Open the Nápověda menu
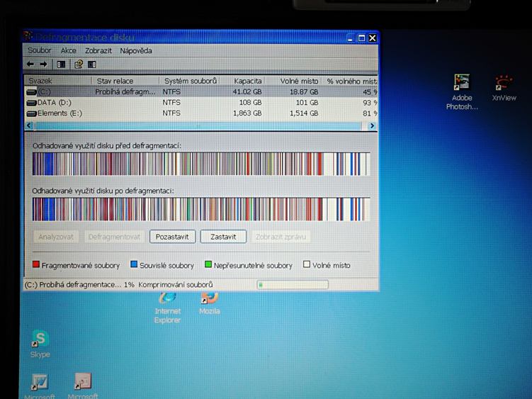 [136, 51]
